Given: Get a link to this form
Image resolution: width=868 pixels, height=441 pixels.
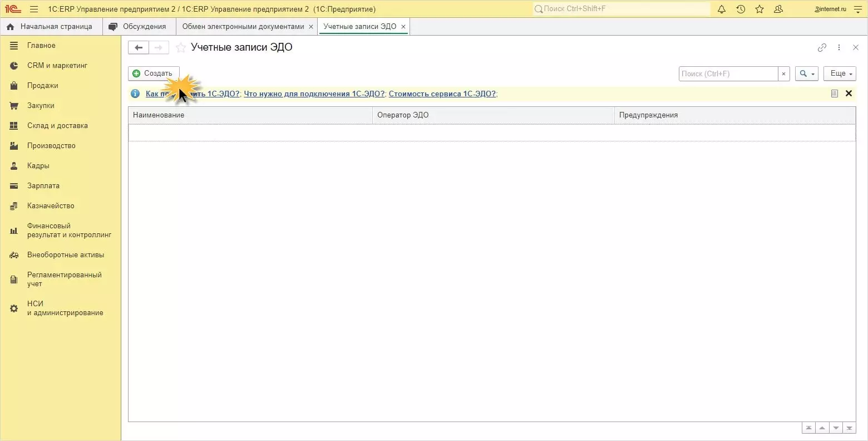Looking at the screenshot, I should [x=822, y=48].
